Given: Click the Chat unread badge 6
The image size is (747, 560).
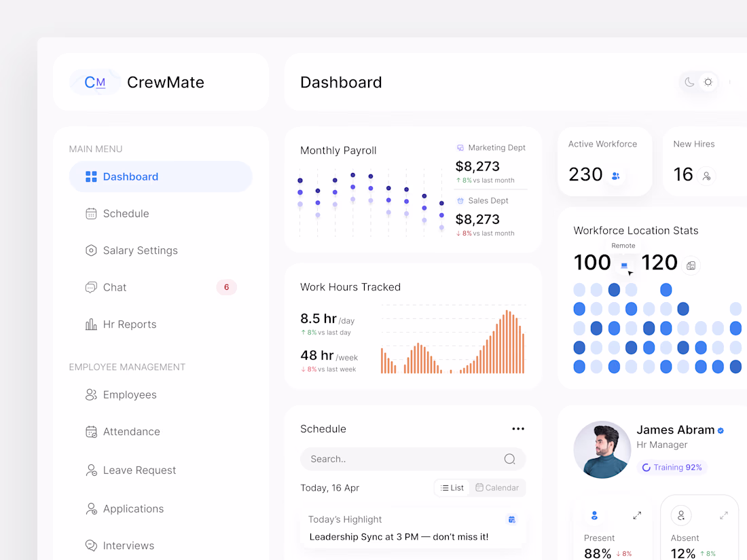Looking at the screenshot, I should (x=226, y=287).
